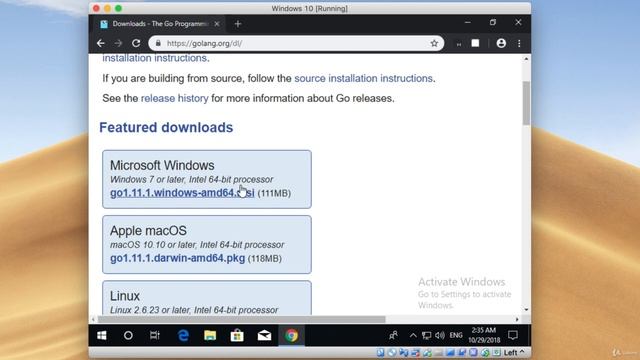This screenshot has width=640, height=360.
Task: View site info via the padlock icon
Action: (x=158, y=43)
